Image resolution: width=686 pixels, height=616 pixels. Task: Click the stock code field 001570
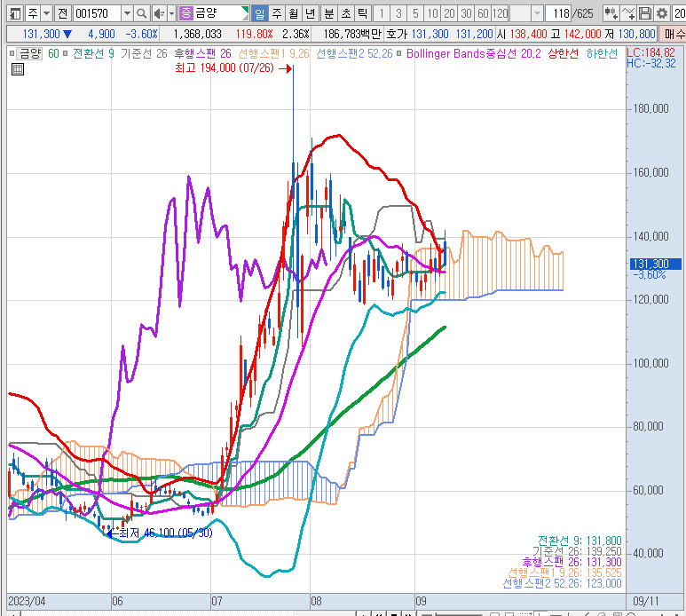point(96,14)
